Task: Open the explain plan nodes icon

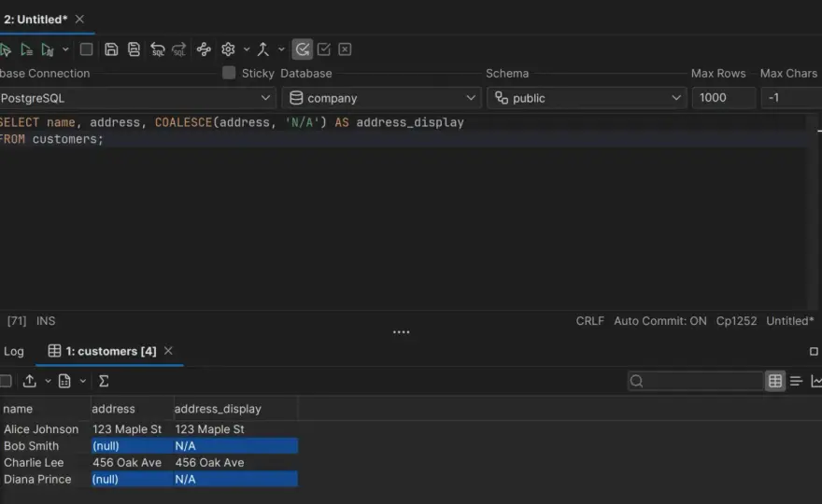Action: click(x=204, y=49)
